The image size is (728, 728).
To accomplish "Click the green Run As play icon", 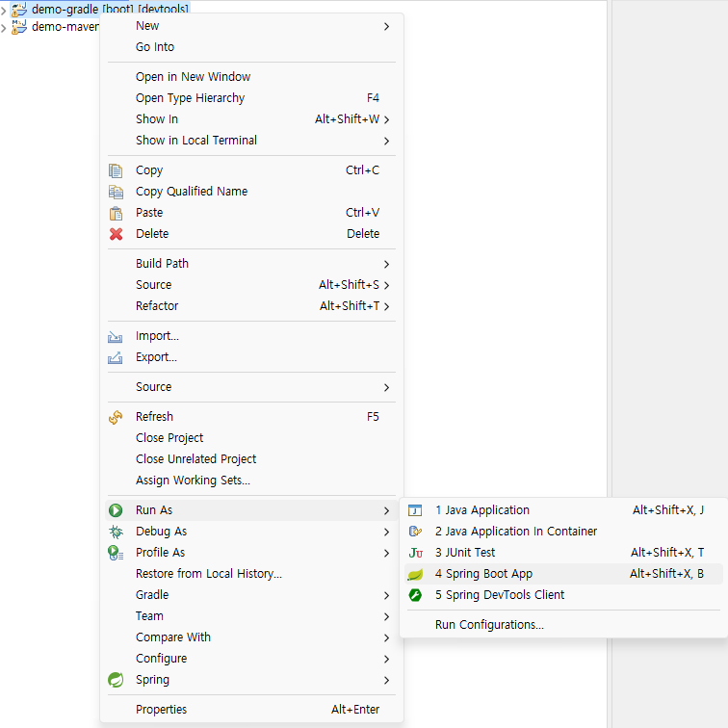I will [116, 510].
